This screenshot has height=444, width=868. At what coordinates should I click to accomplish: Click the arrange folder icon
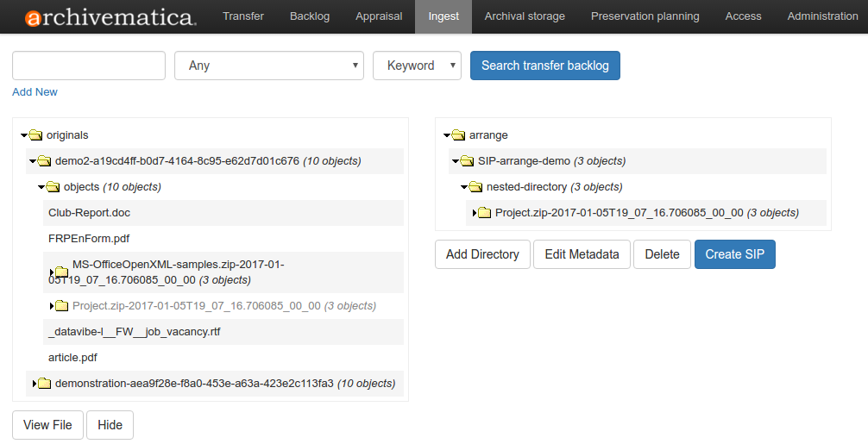(x=458, y=135)
